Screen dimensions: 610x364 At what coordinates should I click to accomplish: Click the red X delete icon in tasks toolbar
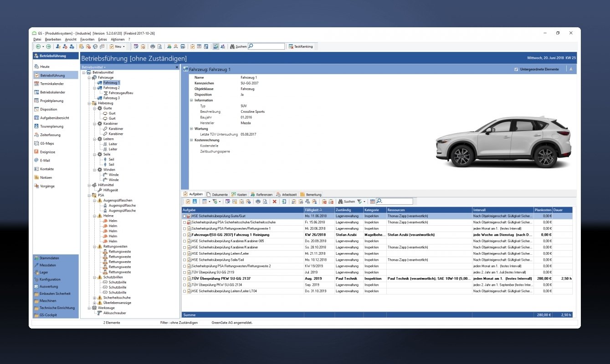pos(274,202)
